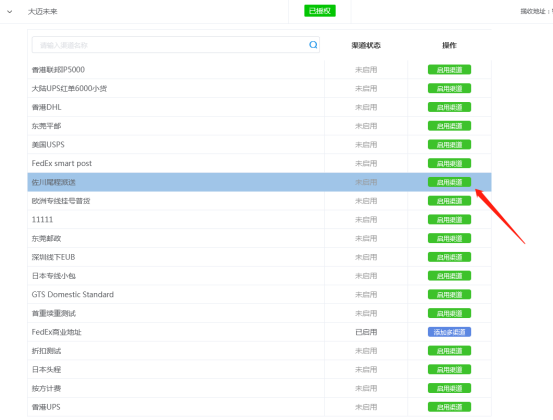This screenshot has height=420, width=553.
Task: Focus the channel name search field
Action: point(176,45)
